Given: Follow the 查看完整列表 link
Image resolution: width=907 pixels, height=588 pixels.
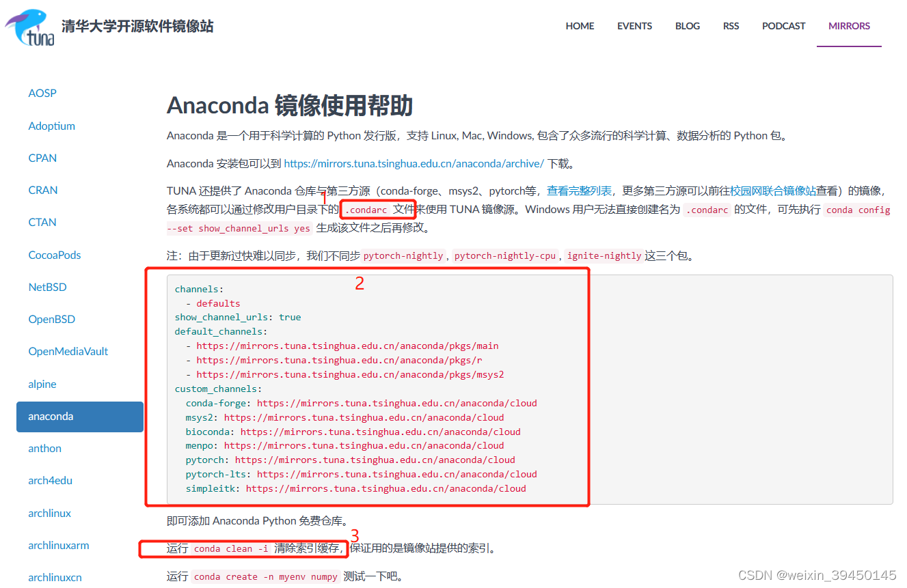Looking at the screenshot, I should point(579,191).
